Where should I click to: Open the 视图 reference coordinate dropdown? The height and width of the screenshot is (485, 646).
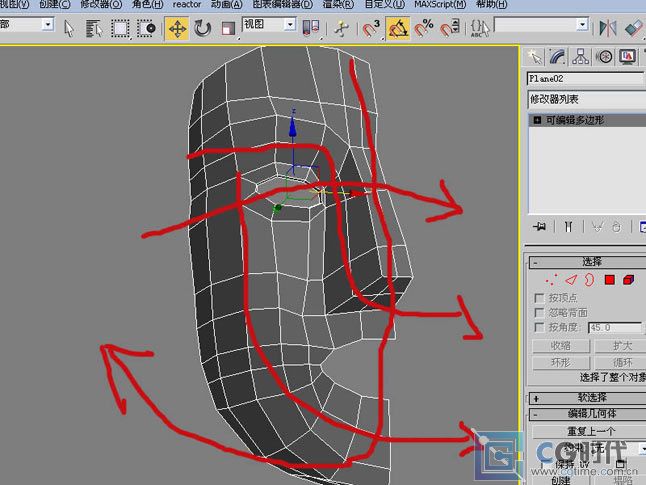click(290, 25)
